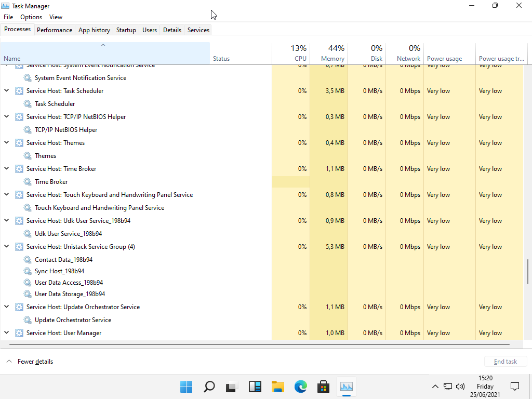532x399 pixels.
Task: Click the End task button
Action: pos(506,362)
